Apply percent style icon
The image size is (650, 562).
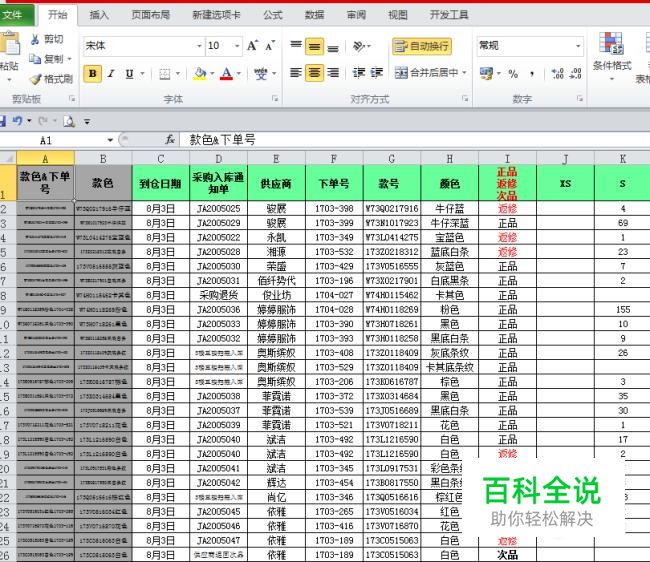tap(513, 74)
